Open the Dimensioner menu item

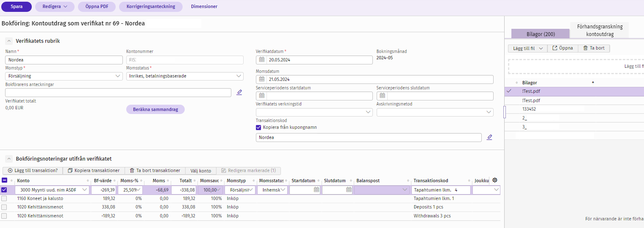204,6
